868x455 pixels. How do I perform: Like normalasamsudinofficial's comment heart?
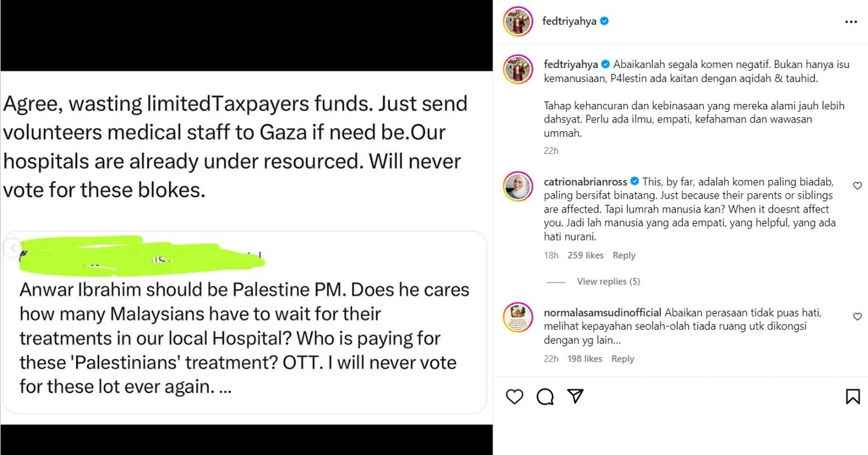pyautogui.click(x=857, y=316)
